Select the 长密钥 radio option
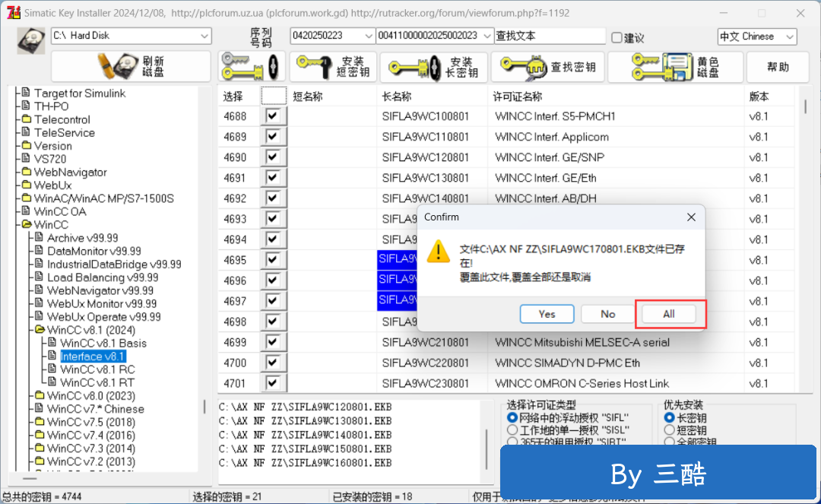 [x=669, y=417]
